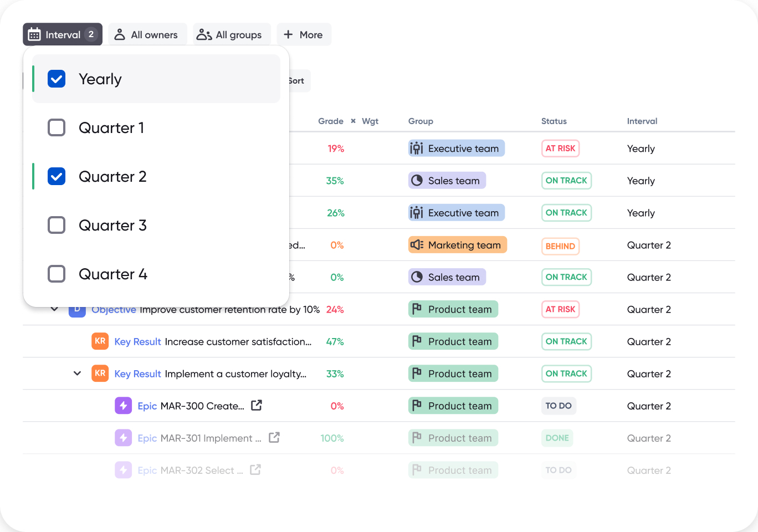Click the pie chart icon on Sales team badge
The width and height of the screenshot is (758, 532).
pyautogui.click(x=416, y=180)
